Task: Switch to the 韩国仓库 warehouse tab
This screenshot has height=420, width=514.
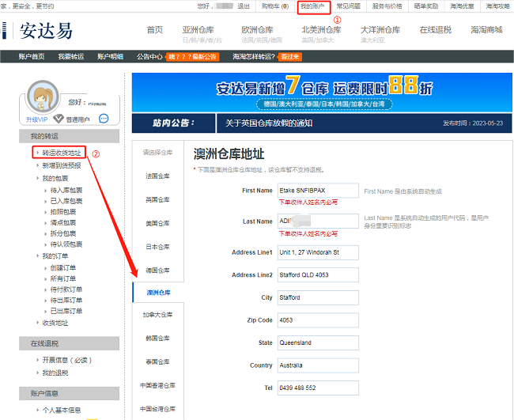Action: click(x=157, y=339)
